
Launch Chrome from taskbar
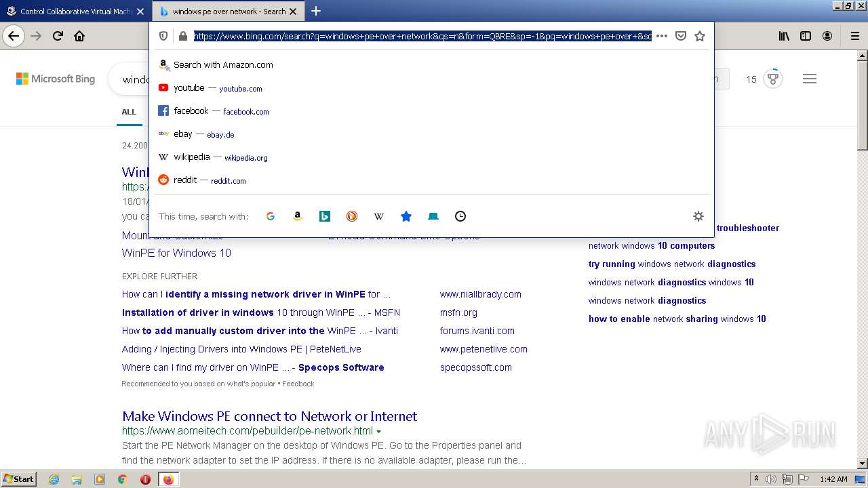[x=123, y=479]
